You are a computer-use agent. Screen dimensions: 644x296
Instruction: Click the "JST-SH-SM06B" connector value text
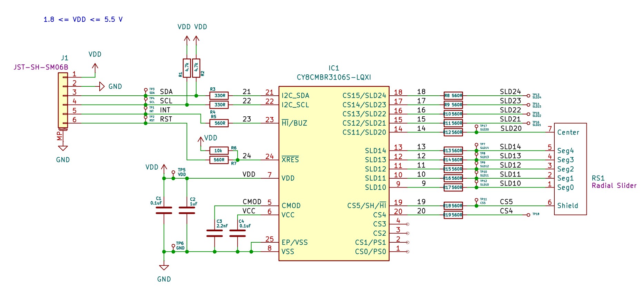coord(41,67)
